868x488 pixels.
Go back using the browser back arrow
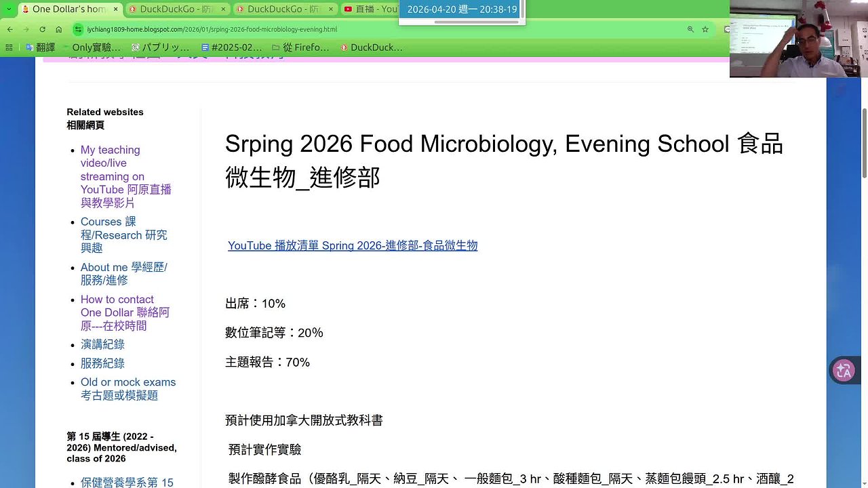point(9,29)
